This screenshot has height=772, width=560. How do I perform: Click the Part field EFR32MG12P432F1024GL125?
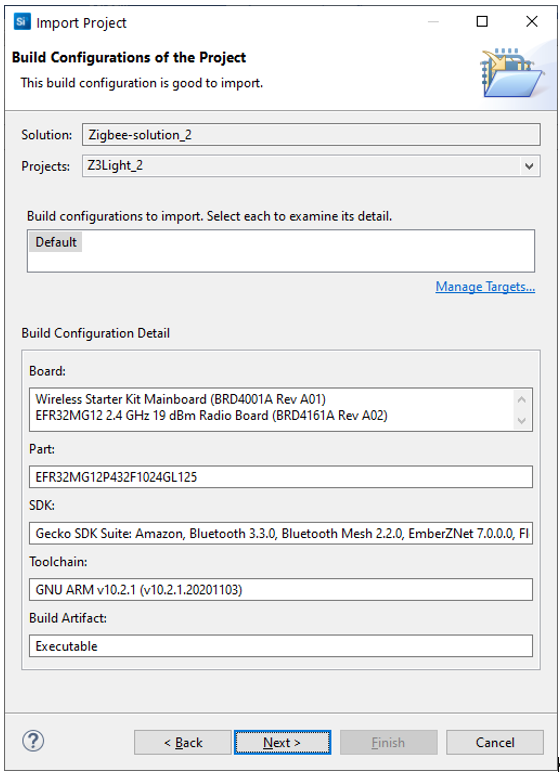(281, 477)
